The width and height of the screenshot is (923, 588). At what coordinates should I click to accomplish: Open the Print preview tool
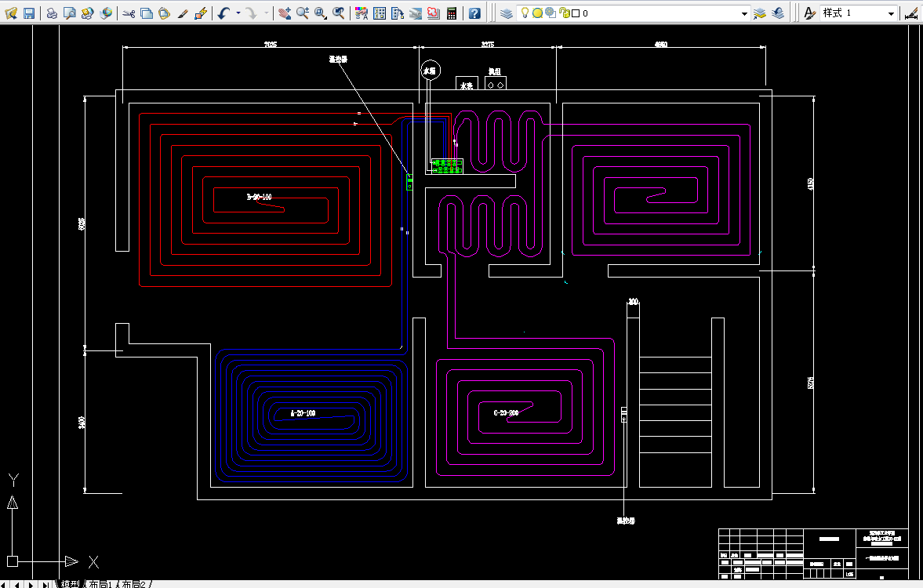click(70, 13)
